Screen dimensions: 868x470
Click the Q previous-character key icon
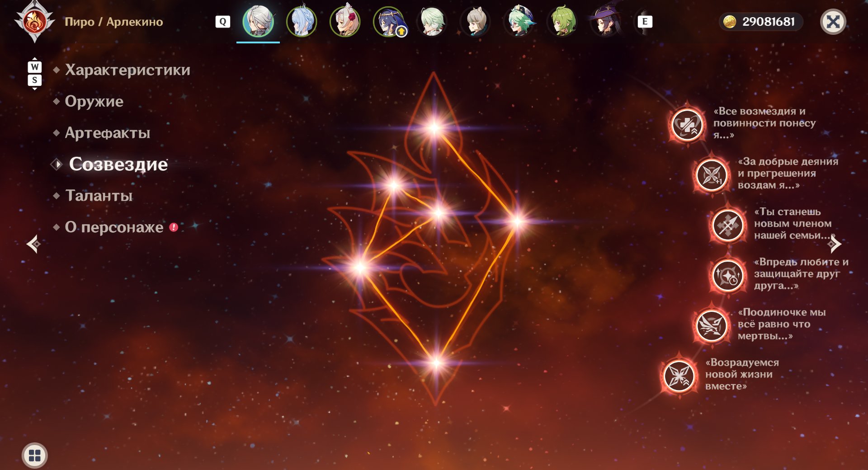coord(222,22)
